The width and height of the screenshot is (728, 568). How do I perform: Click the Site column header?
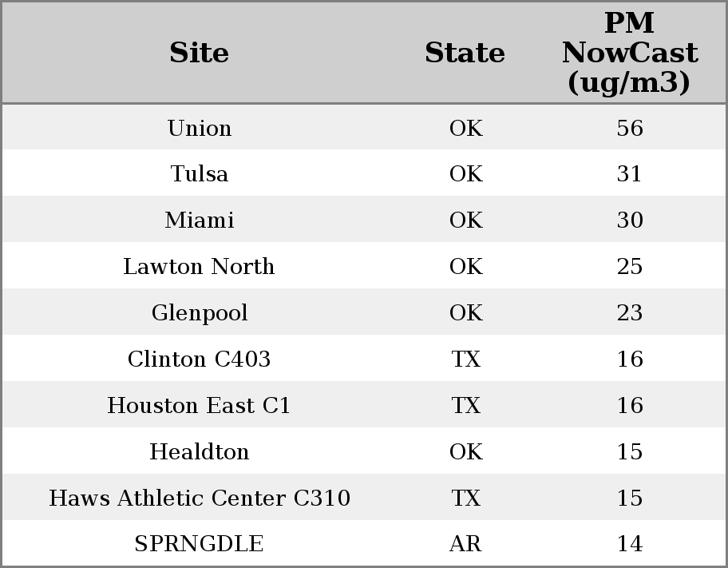[x=200, y=53]
